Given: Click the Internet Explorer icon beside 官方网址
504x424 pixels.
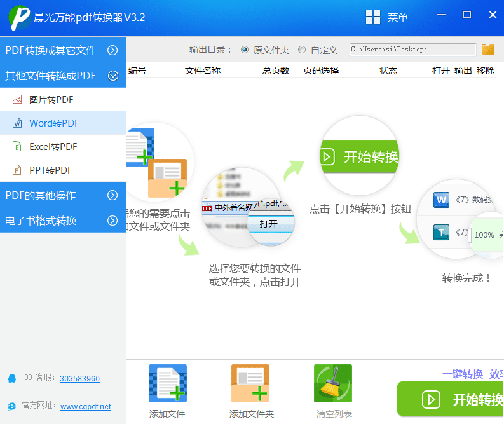Looking at the screenshot, I should (x=12, y=406).
